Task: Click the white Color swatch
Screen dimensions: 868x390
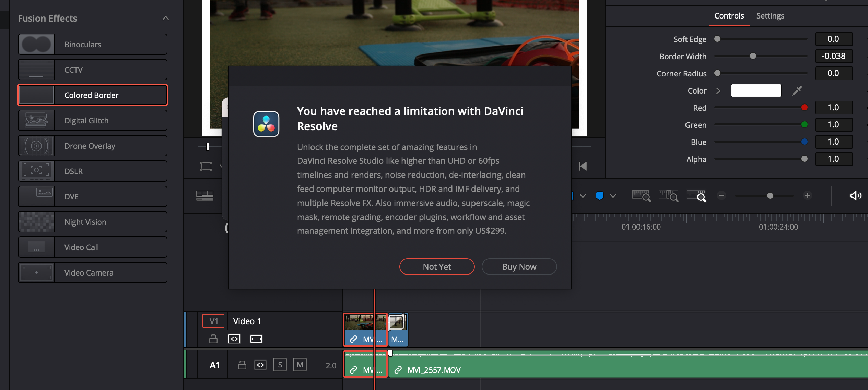Action: point(756,91)
